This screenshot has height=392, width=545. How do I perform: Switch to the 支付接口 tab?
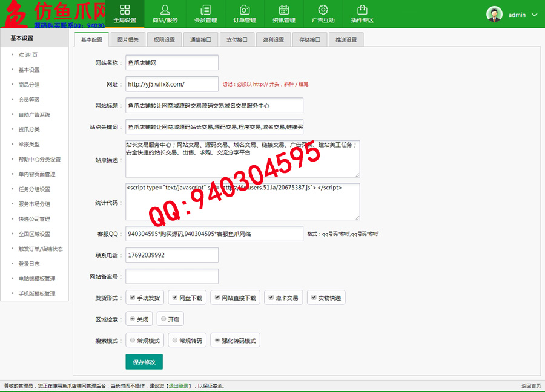point(237,40)
